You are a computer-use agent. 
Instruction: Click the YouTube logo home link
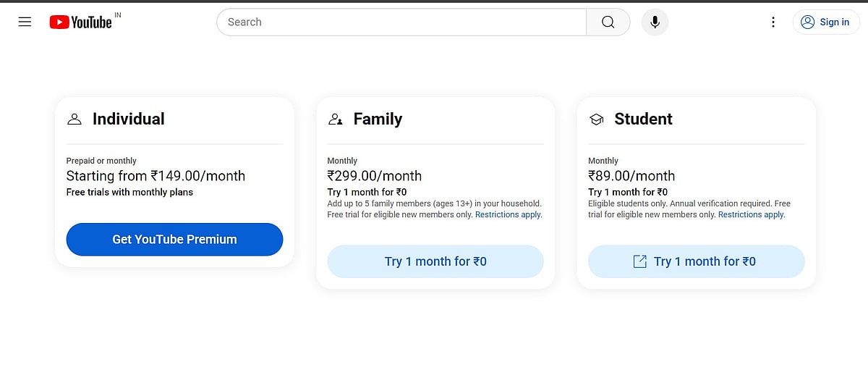click(x=81, y=22)
